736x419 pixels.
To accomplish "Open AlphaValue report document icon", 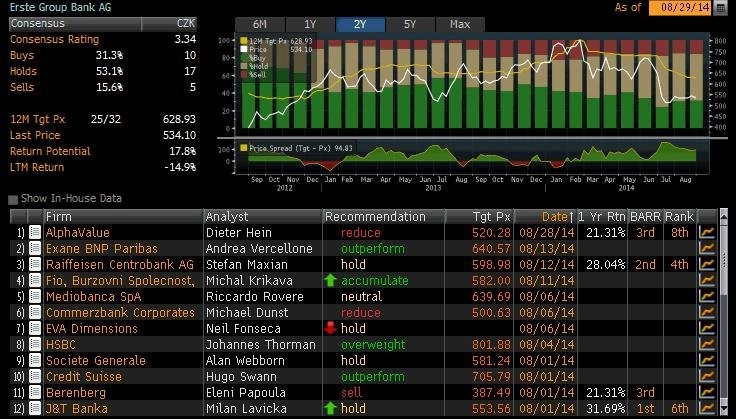I will point(35,232).
